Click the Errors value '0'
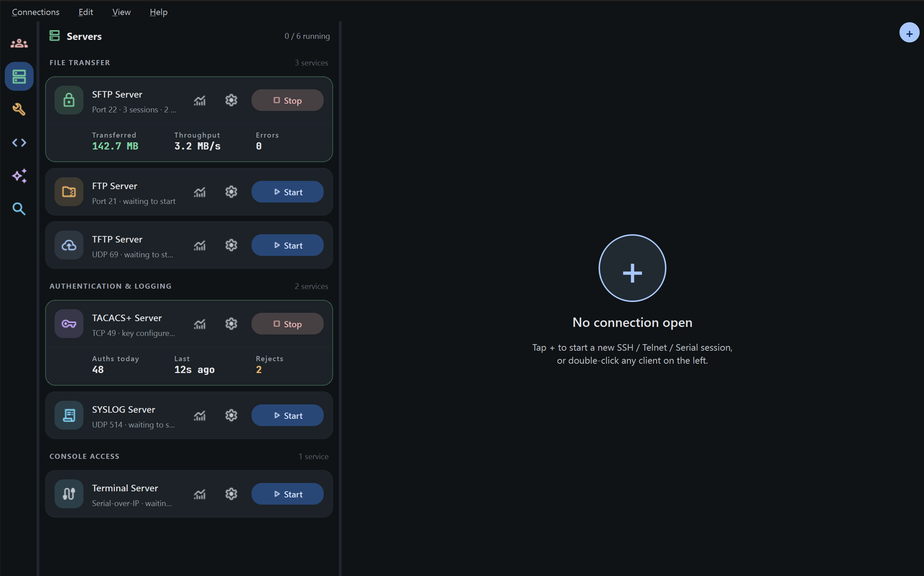The width and height of the screenshot is (924, 576). tap(259, 146)
